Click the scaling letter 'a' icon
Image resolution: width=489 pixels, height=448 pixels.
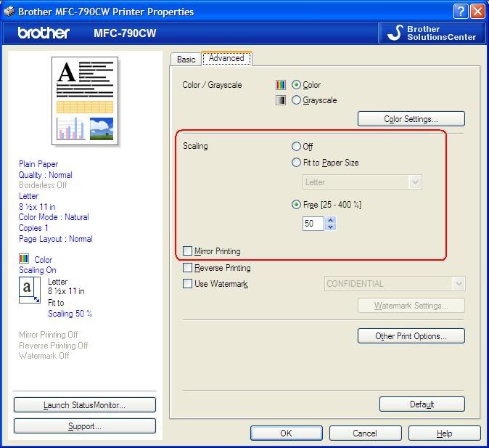28,290
